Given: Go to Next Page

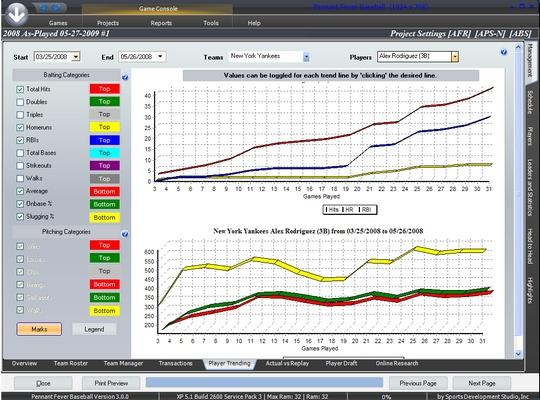Looking at the screenshot, I should click(481, 383).
